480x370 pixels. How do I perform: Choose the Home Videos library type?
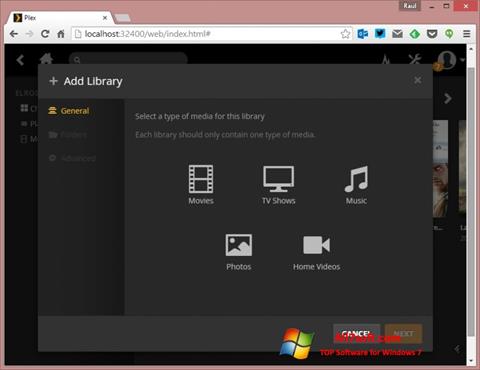pos(316,252)
